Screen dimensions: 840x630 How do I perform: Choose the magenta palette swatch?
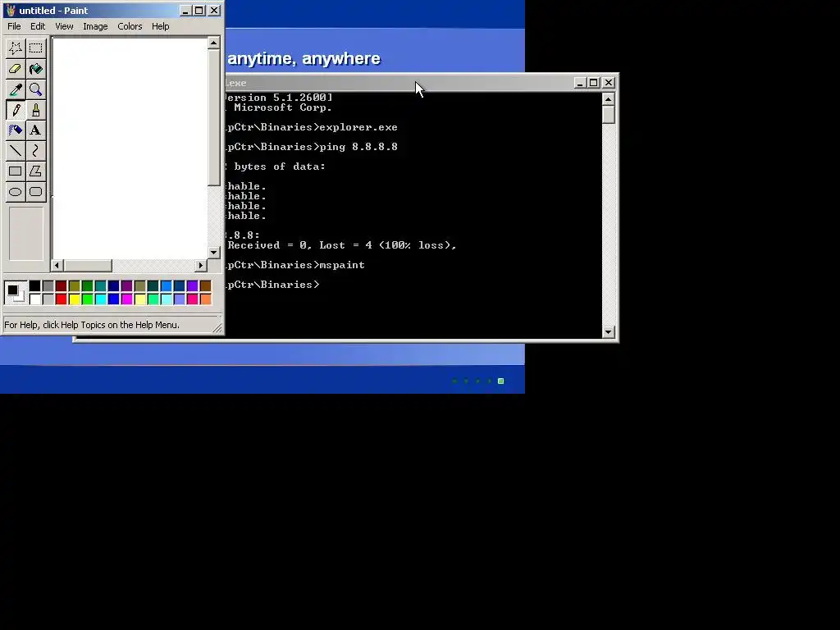pos(126,299)
